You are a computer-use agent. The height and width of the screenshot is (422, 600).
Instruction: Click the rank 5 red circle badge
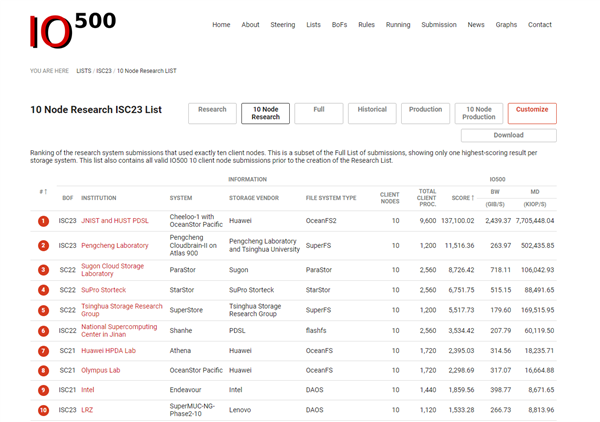[43, 309]
